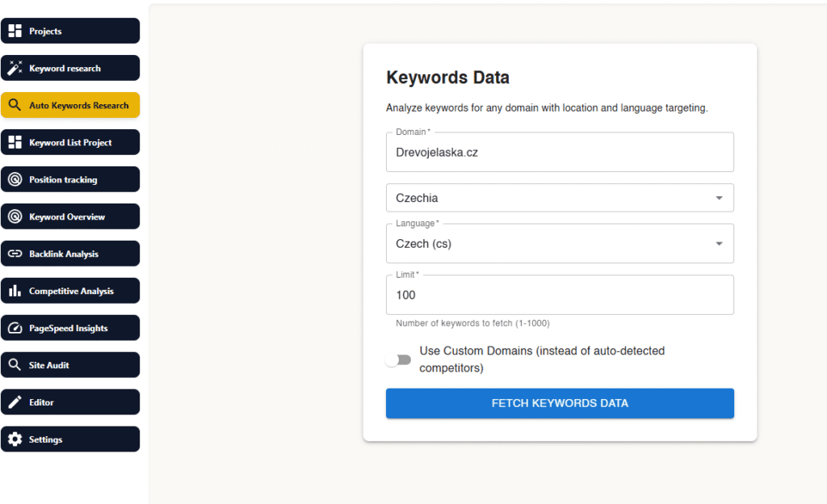The height and width of the screenshot is (504, 827).
Task: Navigate to Keyword Overview section
Action: [67, 217]
